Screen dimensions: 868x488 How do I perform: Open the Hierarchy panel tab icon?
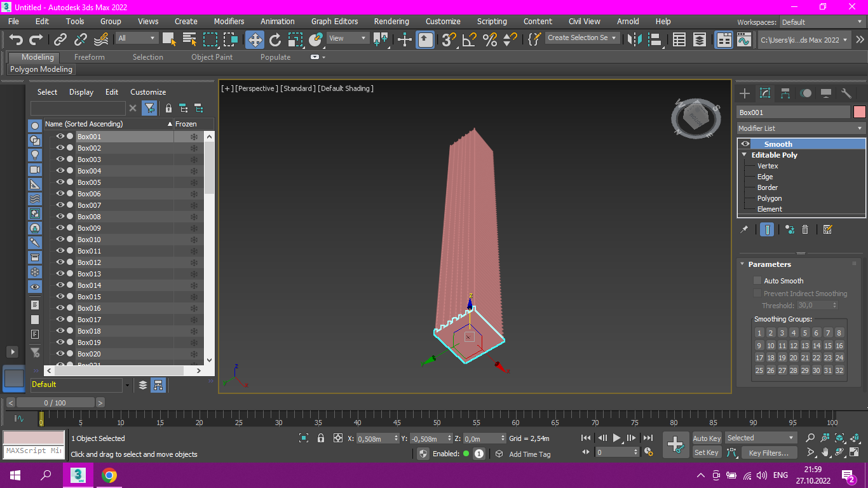pyautogui.click(x=785, y=93)
